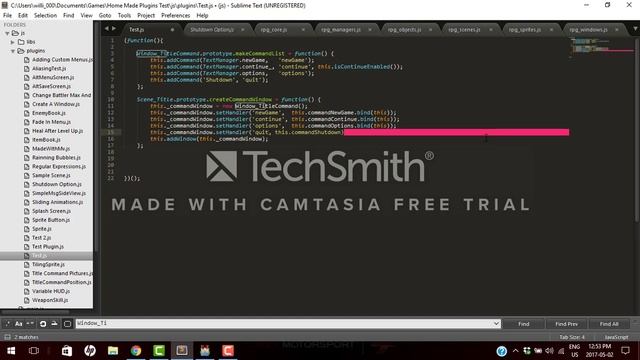Viewport: 640px width, 360px height.
Task: Open the Windows Start menu
Action: click(11, 351)
